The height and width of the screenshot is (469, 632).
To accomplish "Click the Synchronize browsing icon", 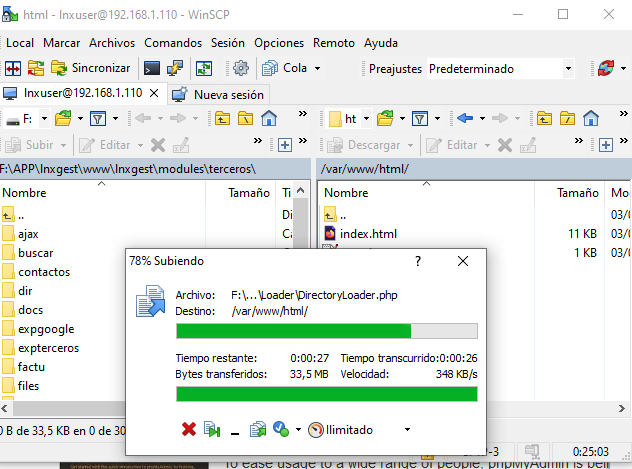I will click(x=36, y=68).
